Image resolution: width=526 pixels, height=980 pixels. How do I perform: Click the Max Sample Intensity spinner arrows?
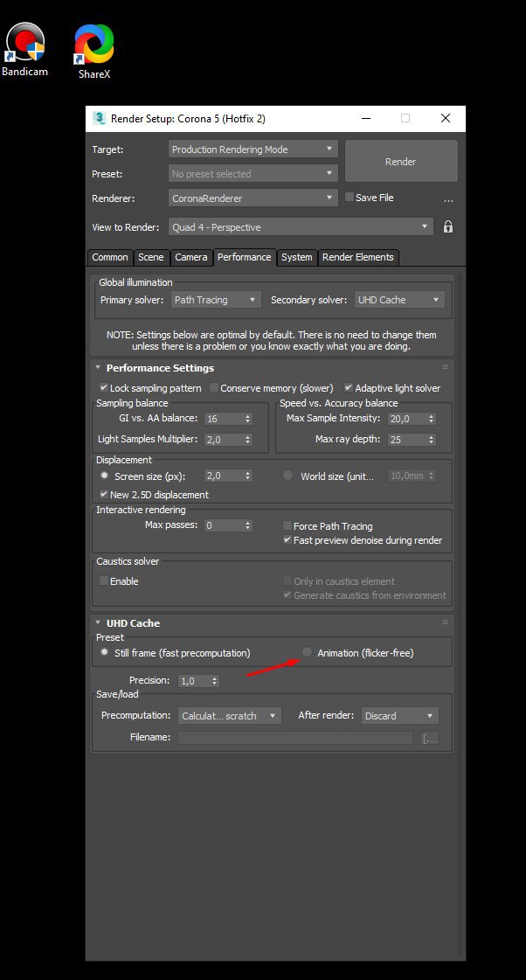431,419
